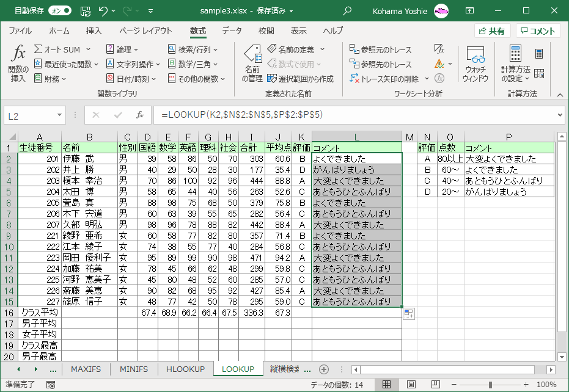Click the Error Checking warning icon
The height and width of the screenshot is (392, 569).
(439, 64)
